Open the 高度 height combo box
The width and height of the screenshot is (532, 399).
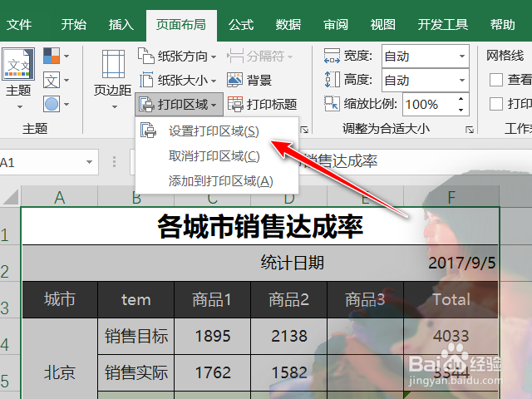(x=425, y=80)
